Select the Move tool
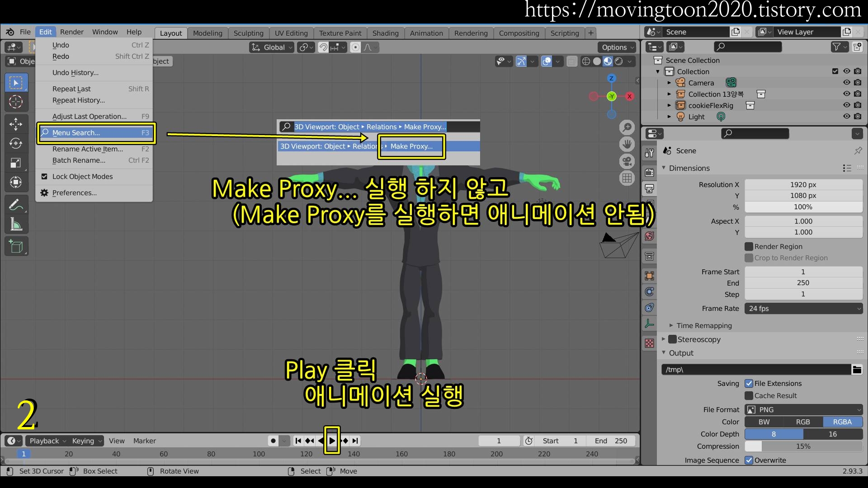The width and height of the screenshot is (868, 488). [x=16, y=124]
